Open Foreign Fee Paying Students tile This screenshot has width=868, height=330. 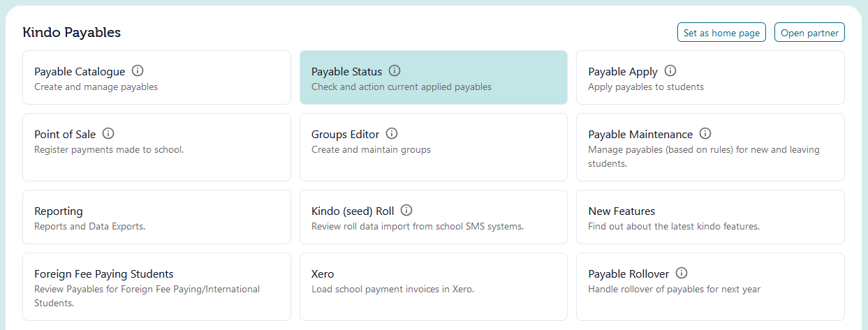[x=156, y=287]
